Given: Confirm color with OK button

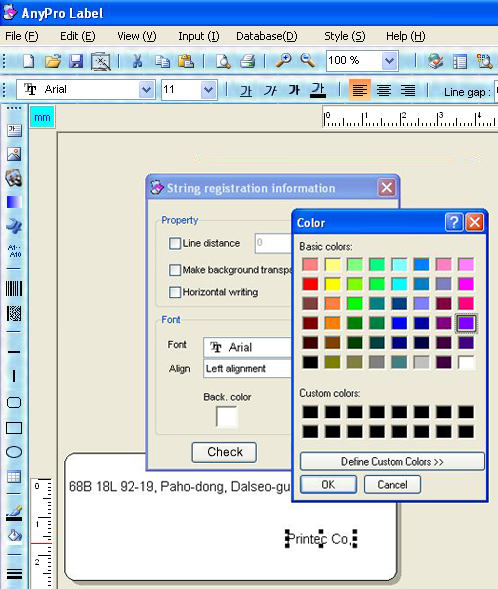Looking at the screenshot, I should tap(328, 485).
